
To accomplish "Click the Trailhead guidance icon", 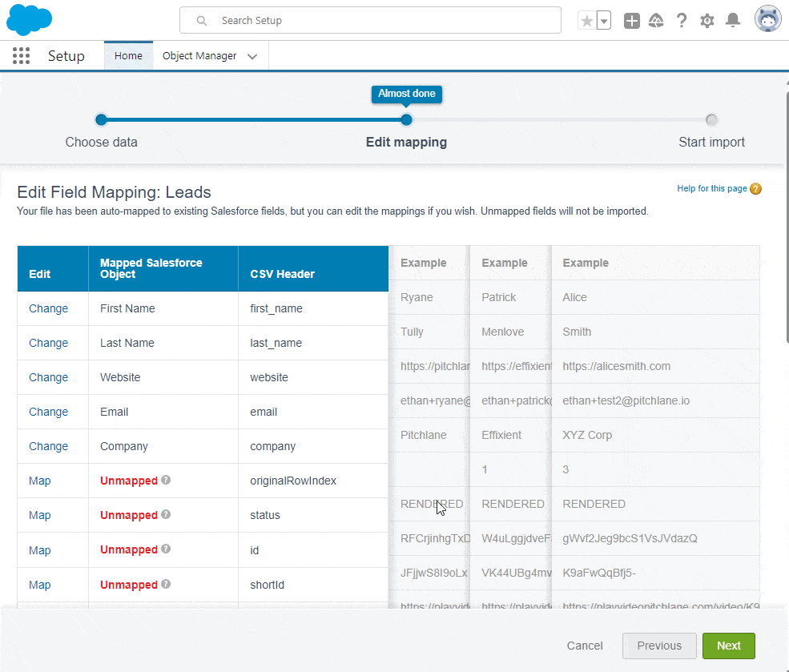I will tap(656, 21).
